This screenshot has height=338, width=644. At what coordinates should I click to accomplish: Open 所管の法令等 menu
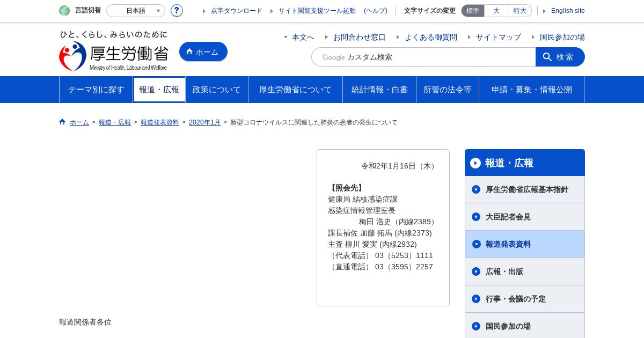pos(448,90)
